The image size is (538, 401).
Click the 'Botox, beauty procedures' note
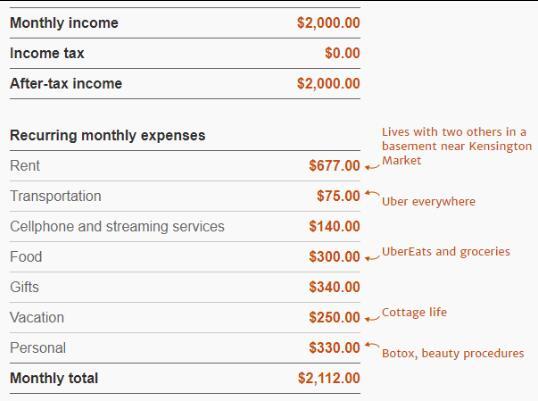coord(453,353)
